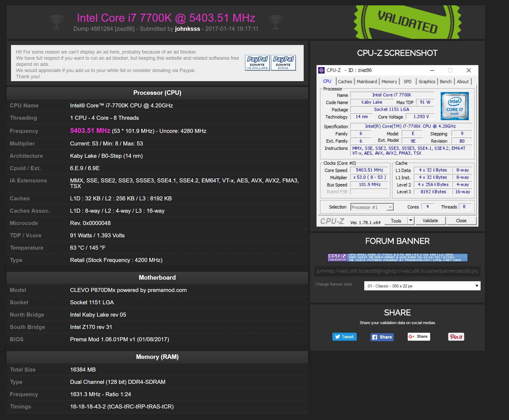Open the Processor #1 selection dropdown

point(372,207)
